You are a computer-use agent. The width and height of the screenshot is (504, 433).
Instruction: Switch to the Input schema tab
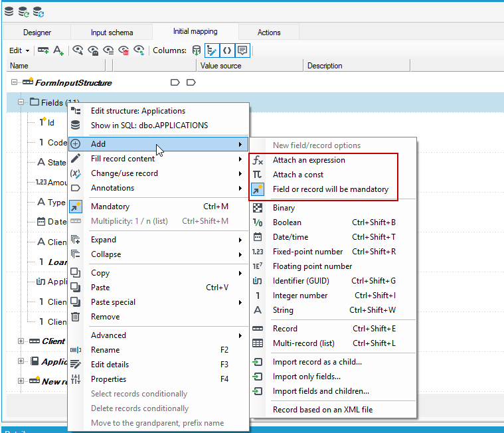click(112, 33)
